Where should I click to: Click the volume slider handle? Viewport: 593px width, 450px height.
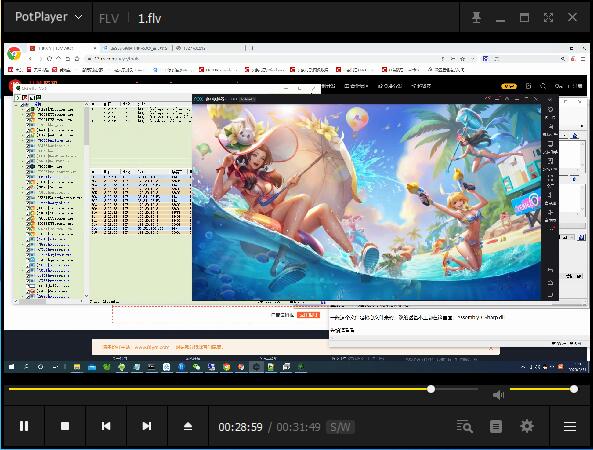point(574,389)
